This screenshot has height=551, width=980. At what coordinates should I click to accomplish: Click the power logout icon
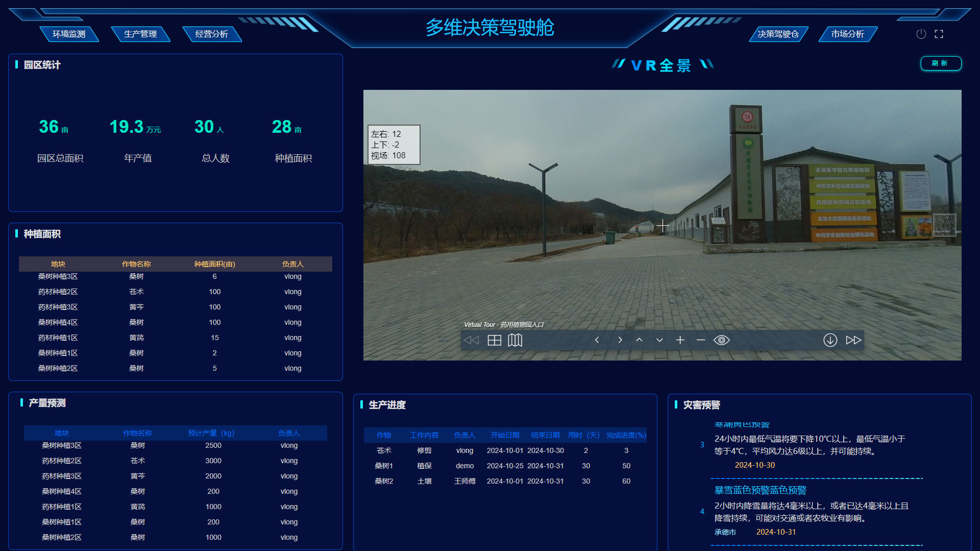coord(921,34)
